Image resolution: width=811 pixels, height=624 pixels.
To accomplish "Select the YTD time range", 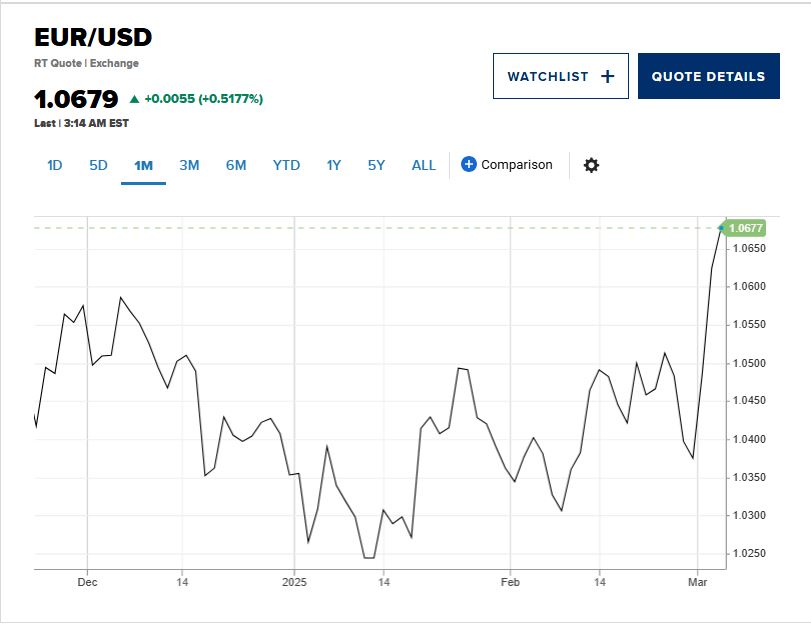I will (x=286, y=165).
